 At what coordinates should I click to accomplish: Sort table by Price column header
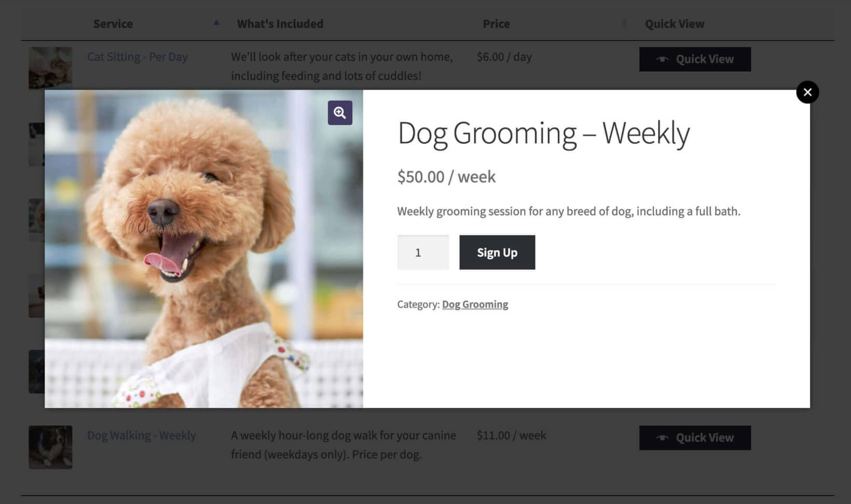click(496, 24)
